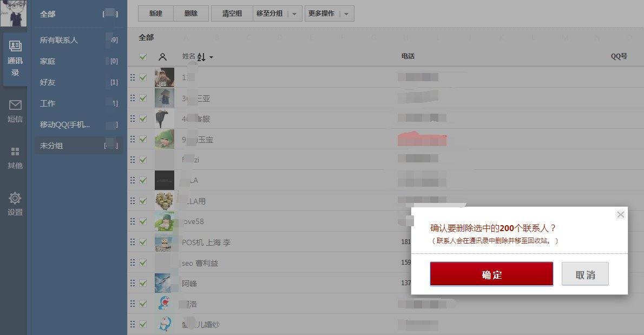Uncheck the select-all checkbox above the list
This screenshot has height=335, width=644.
[x=143, y=56]
